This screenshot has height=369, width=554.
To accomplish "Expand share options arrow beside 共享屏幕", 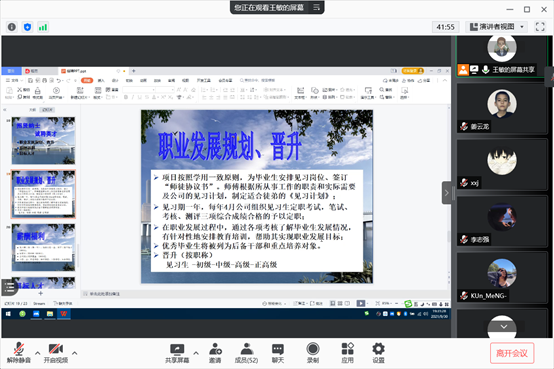I will coord(196,353).
